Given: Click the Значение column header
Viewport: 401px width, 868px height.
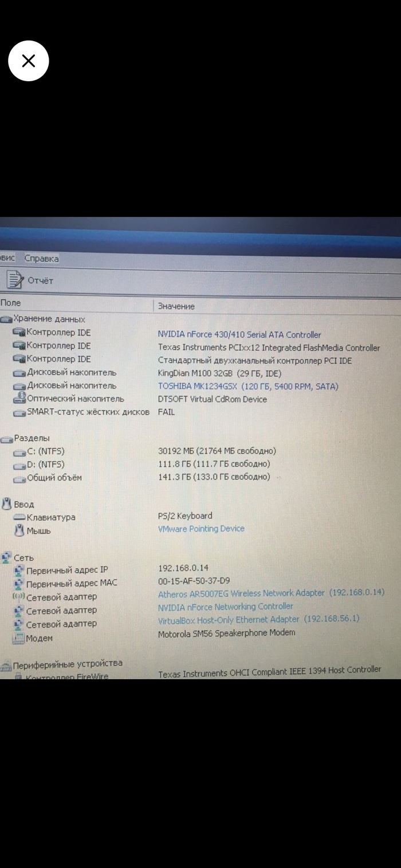Looking at the screenshot, I should click(x=176, y=306).
